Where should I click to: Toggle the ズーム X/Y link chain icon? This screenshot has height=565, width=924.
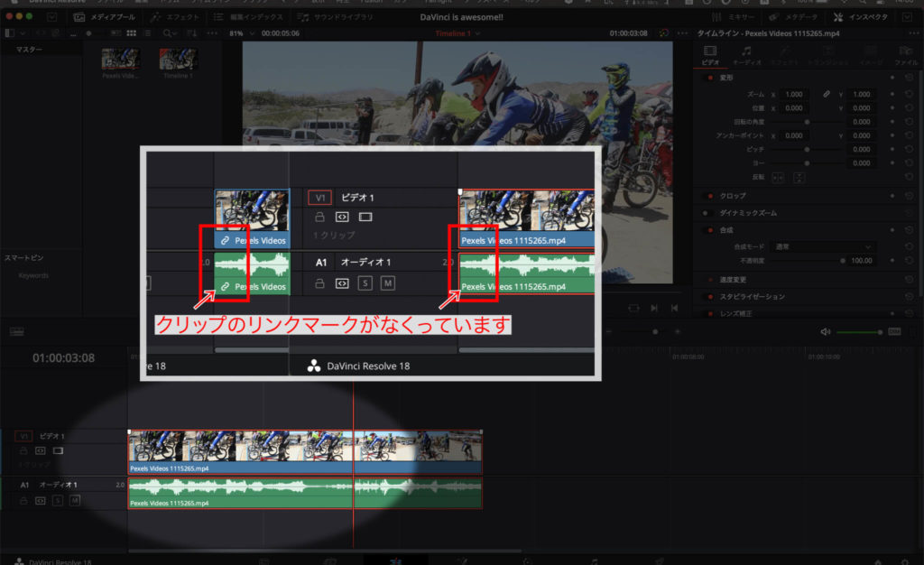(827, 94)
